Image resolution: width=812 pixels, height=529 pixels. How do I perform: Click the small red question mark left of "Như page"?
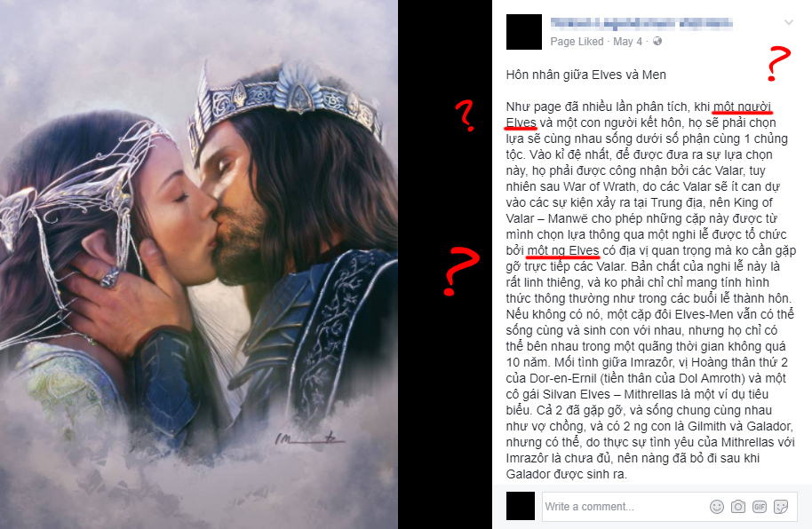(x=465, y=114)
